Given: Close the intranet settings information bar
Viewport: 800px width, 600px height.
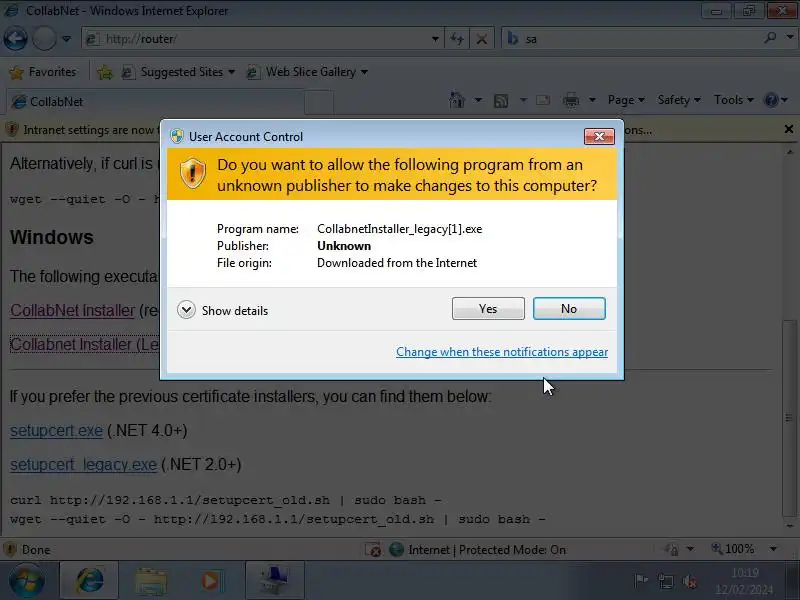Looking at the screenshot, I should (x=789, y=129).
